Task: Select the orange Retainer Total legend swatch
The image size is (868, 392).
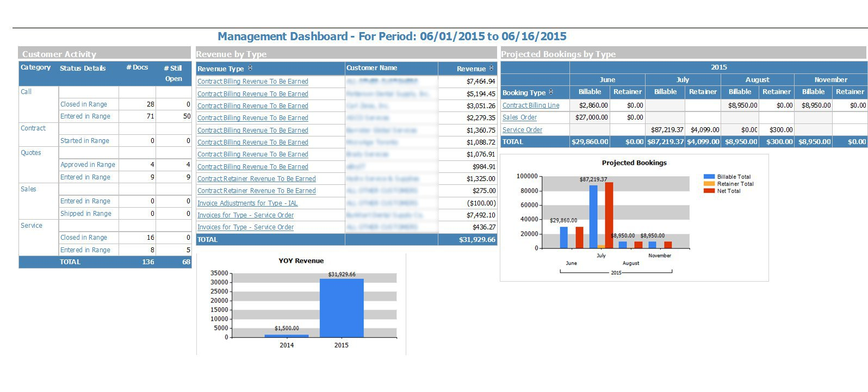Action: (709, 184)
